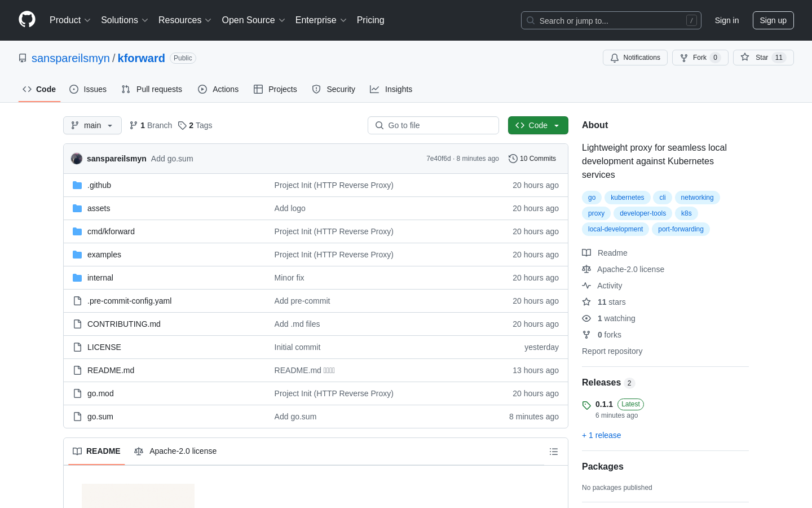Expand the Product menu
This screenshot has height=508, width=812.
pos(70,20)
